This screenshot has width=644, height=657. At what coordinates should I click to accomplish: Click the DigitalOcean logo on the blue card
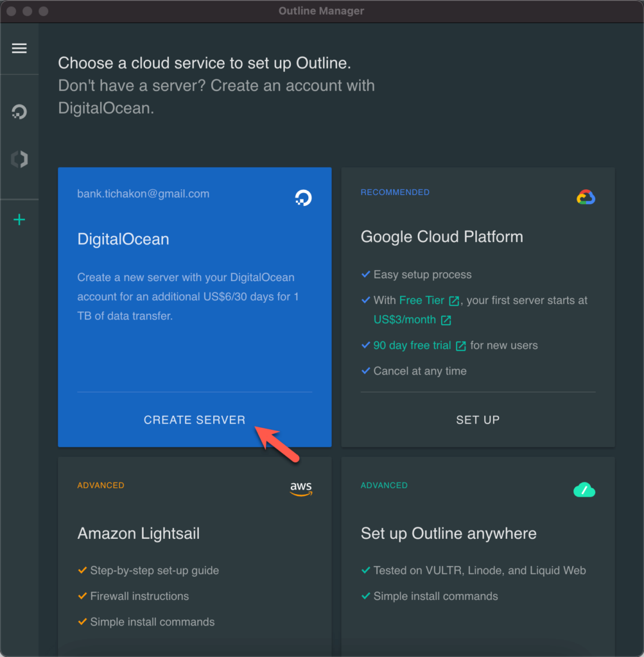[303, 198]
